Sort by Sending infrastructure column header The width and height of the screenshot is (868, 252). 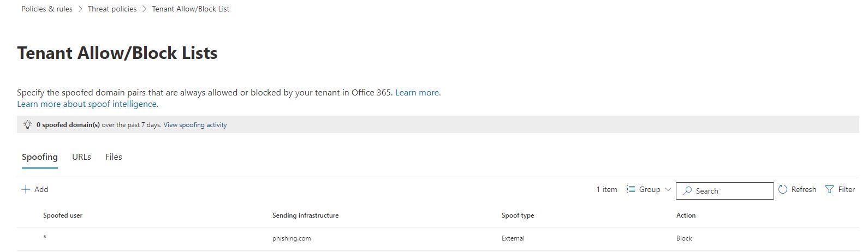[305, 215]
